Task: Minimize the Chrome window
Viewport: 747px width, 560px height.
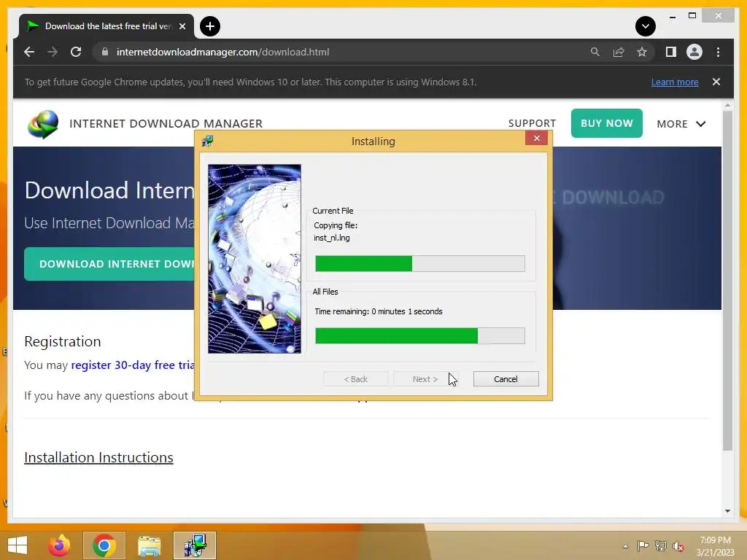Action: pyautogui.click(x=672, y=17)
